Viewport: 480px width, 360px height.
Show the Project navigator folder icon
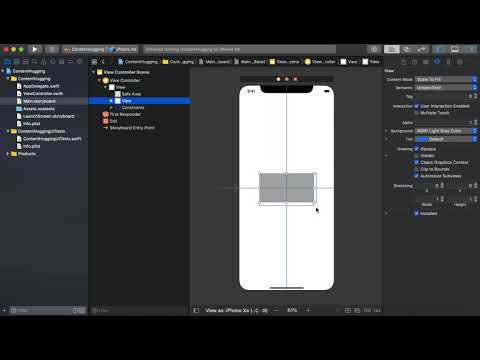pos(7,62)
